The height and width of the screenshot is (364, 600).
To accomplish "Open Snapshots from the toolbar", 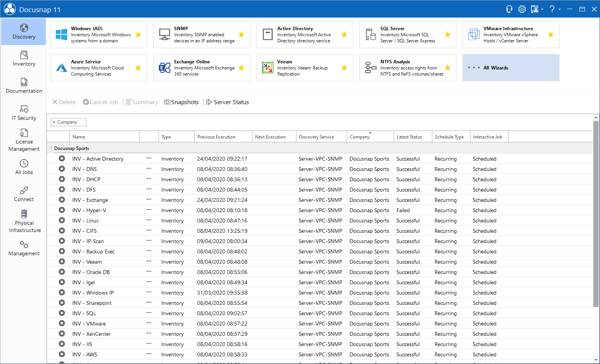I will click(x=181, y=102).
